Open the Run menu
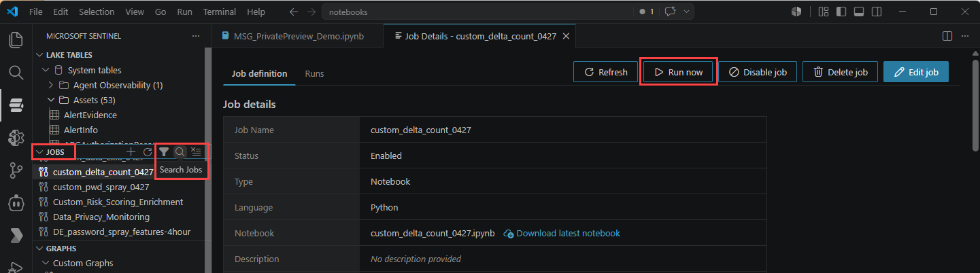 184,12
